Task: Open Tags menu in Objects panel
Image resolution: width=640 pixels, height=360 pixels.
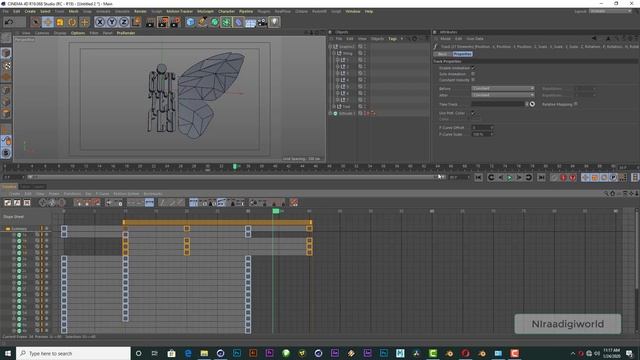Action: [x=392, y=39]
